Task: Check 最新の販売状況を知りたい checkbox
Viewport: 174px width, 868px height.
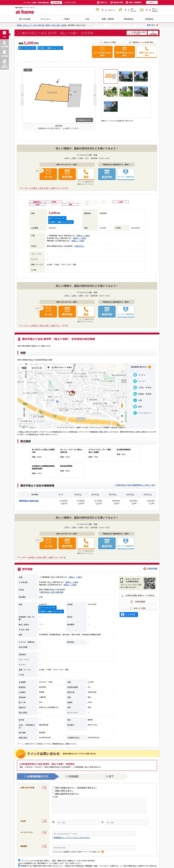Action: 53,793
